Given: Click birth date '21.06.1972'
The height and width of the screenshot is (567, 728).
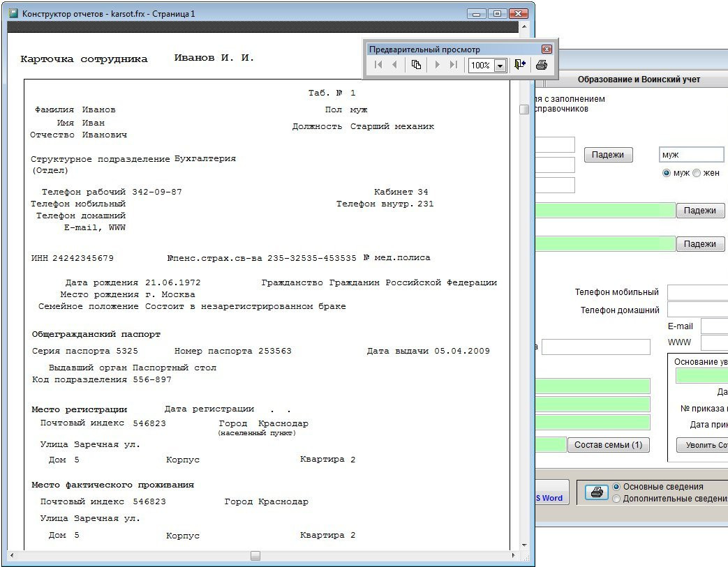Looking at the screenshot, I should (173, 282).
